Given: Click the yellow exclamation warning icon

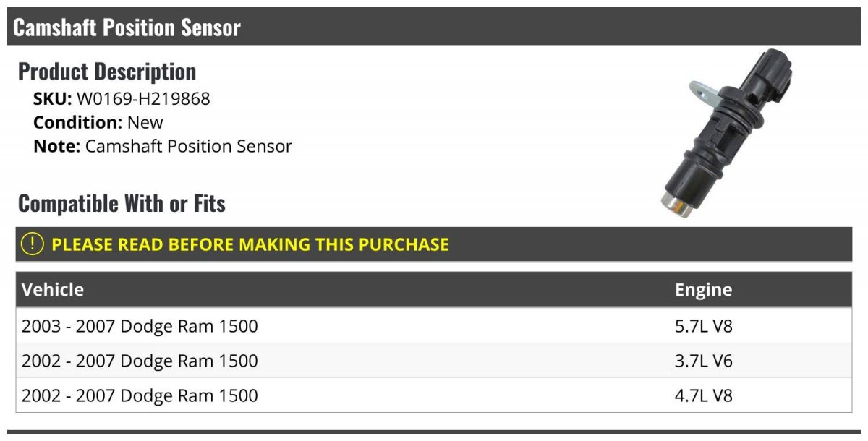Looking at the screenshot, I should coord(33,244).
